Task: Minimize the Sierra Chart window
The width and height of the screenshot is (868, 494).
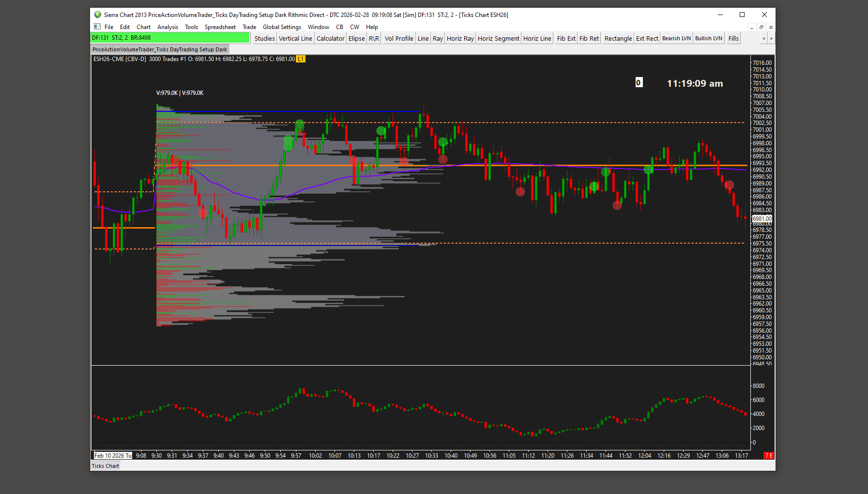Action: pyautogui.click(x=720, y=15)
